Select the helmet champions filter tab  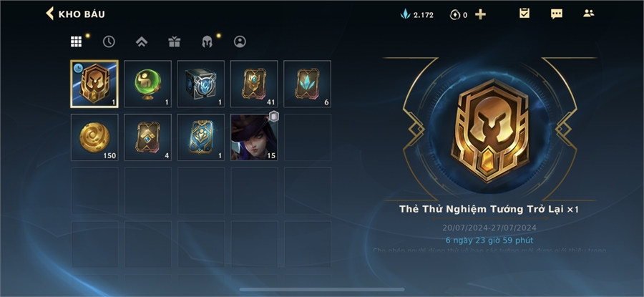(207, 42)
